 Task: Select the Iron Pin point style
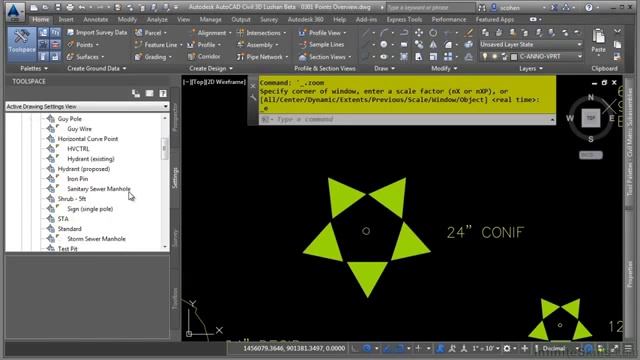[x=78, y=179]
